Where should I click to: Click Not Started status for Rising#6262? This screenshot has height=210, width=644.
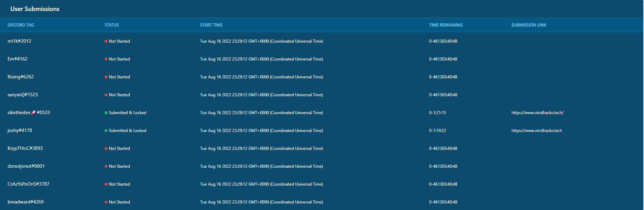pyautogui.click(x=117, y=77)
